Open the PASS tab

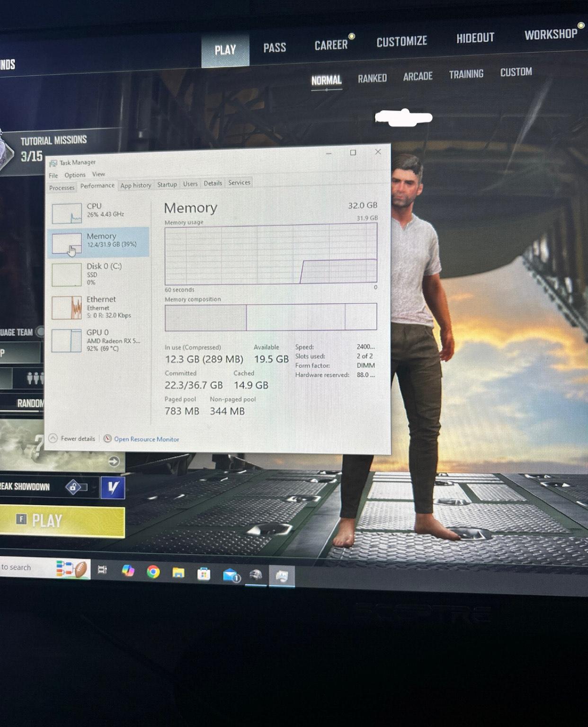(275, 47)
